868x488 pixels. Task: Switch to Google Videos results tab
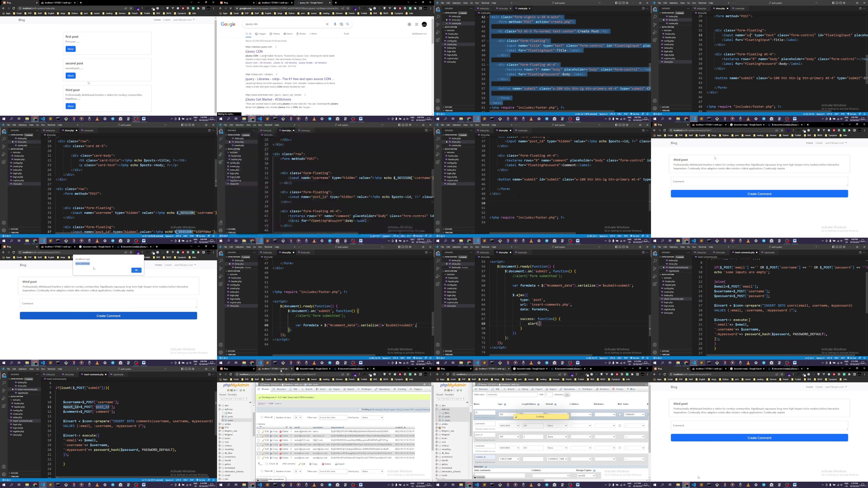pos(275,34)
